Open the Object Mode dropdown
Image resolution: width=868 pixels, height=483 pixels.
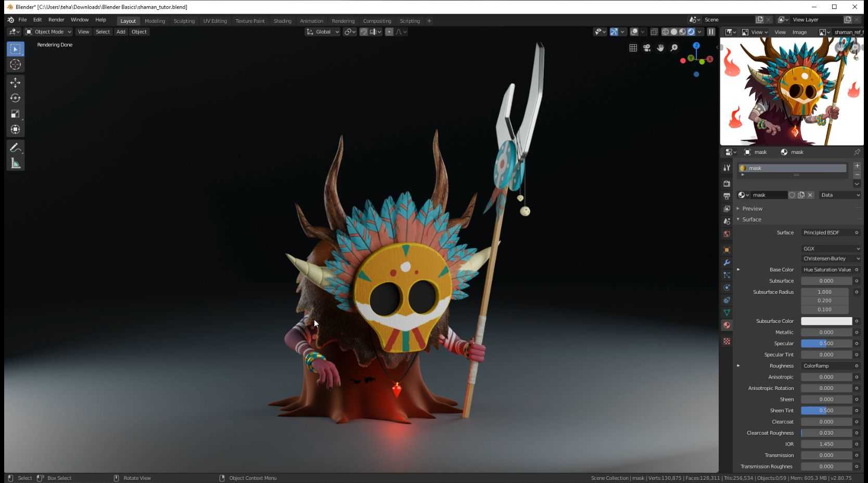(x=48, y=32)
